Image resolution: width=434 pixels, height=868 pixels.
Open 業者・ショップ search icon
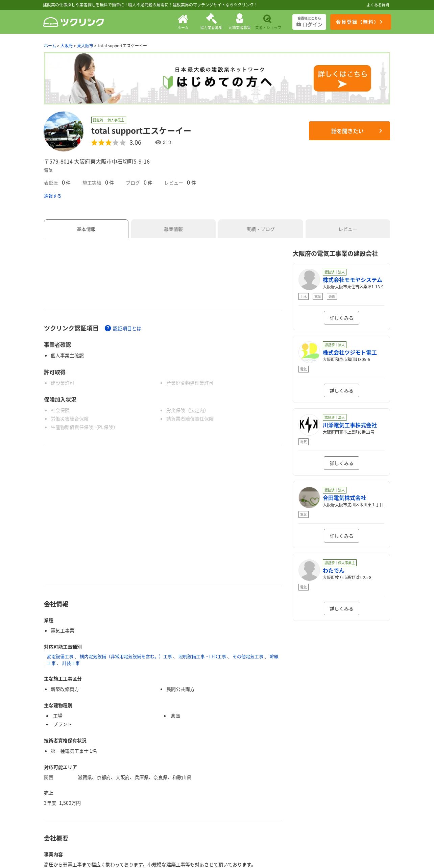pyautogui.click(x=268, y=22)
